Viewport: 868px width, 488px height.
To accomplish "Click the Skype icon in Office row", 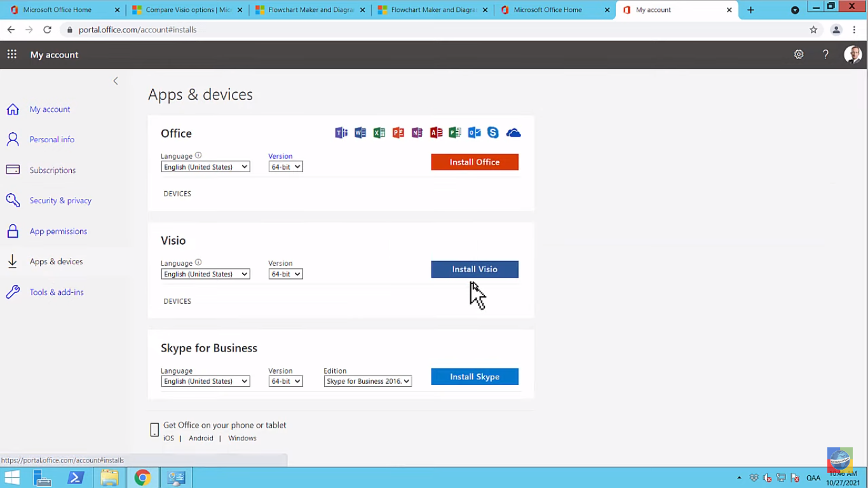I will [x=493, y=132].
